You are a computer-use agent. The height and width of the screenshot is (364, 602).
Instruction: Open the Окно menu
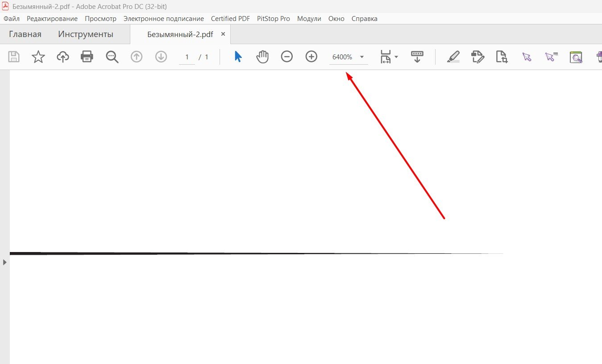point(336,19)
